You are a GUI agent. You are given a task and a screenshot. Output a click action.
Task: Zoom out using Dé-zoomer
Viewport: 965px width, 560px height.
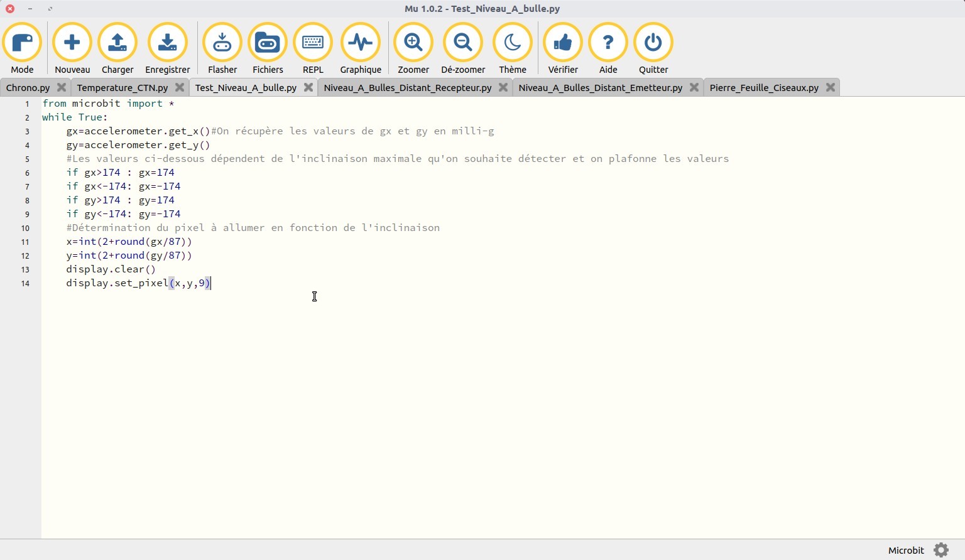(x=463, y=43)
